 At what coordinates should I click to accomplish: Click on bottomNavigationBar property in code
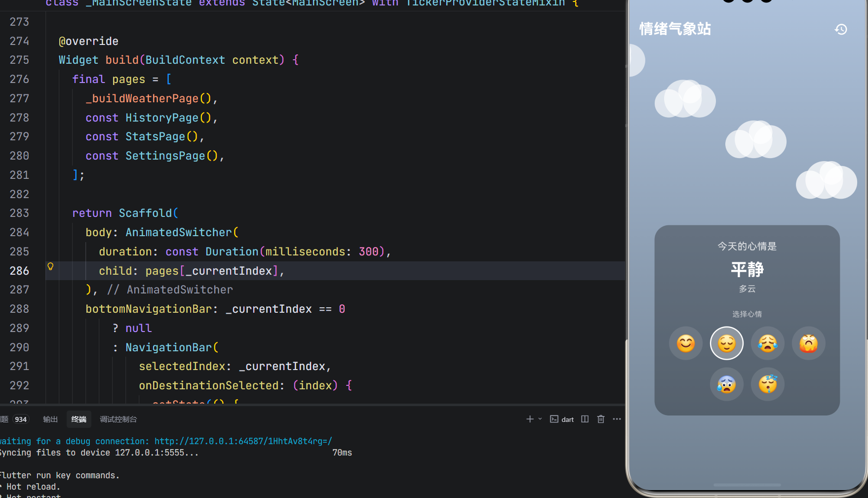149,309
